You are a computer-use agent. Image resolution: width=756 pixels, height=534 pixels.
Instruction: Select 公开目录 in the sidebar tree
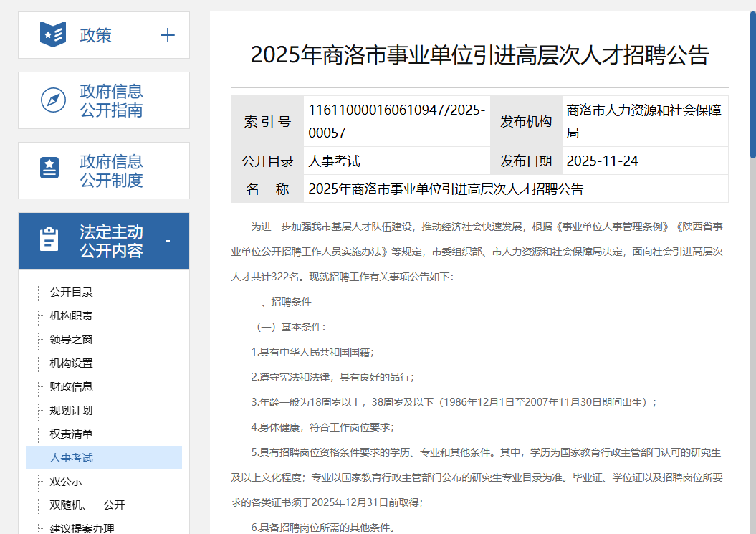(x=71, y=292)
